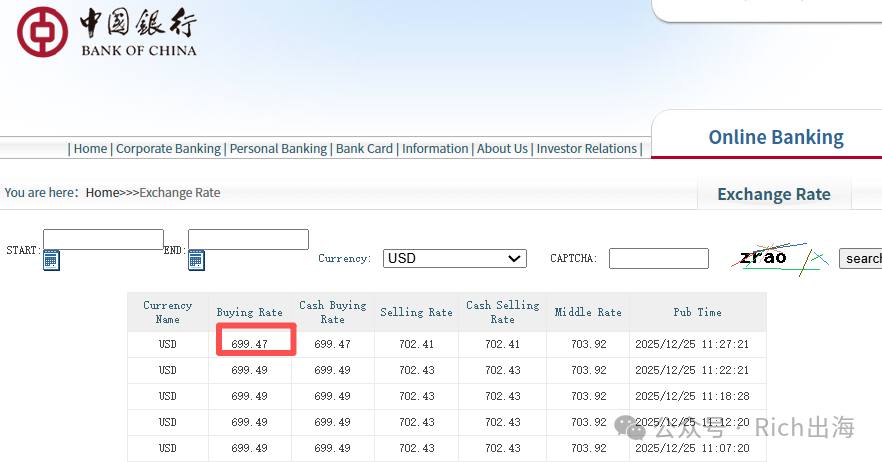Select cash selling rate 702.41 cell
This screenshot has height=462, width=882.
[503, 344]
